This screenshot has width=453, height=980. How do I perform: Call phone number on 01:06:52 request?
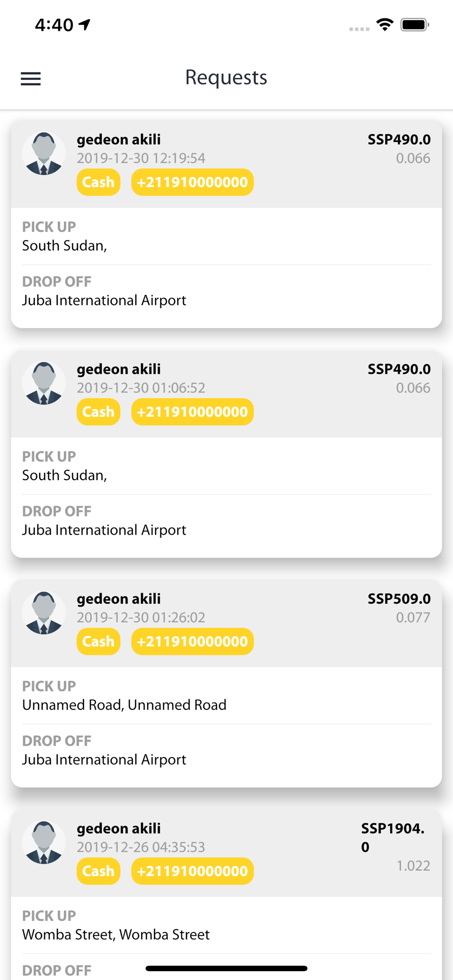click(193, 412)
